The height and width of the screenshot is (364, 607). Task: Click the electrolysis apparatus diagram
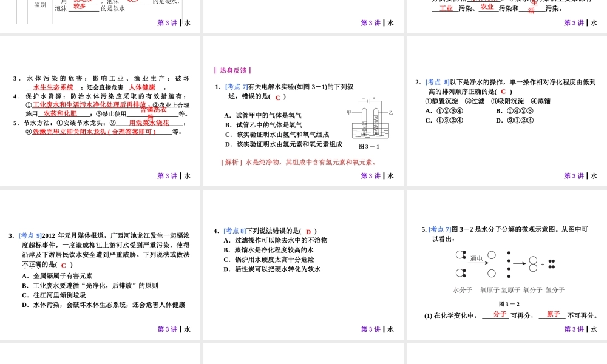pos(370,118)
